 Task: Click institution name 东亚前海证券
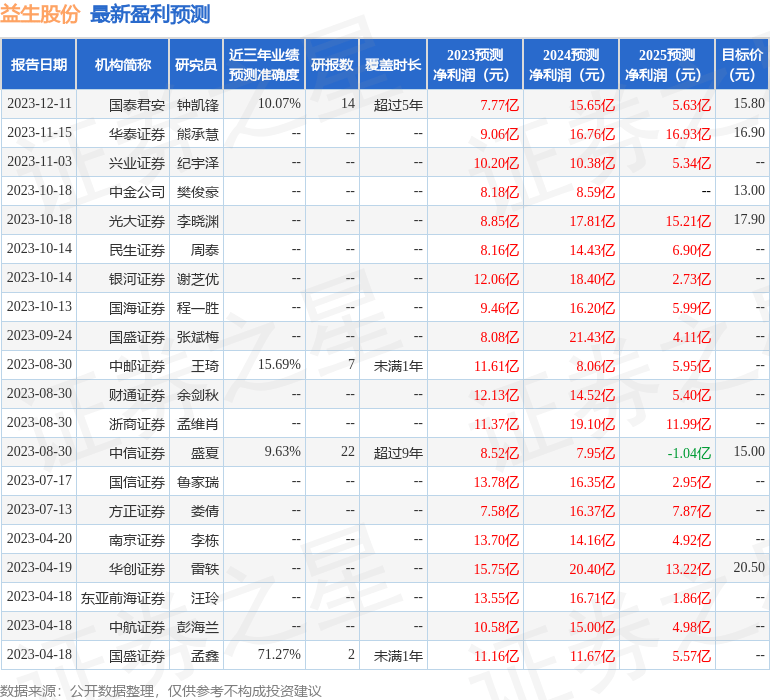(123, 597)
